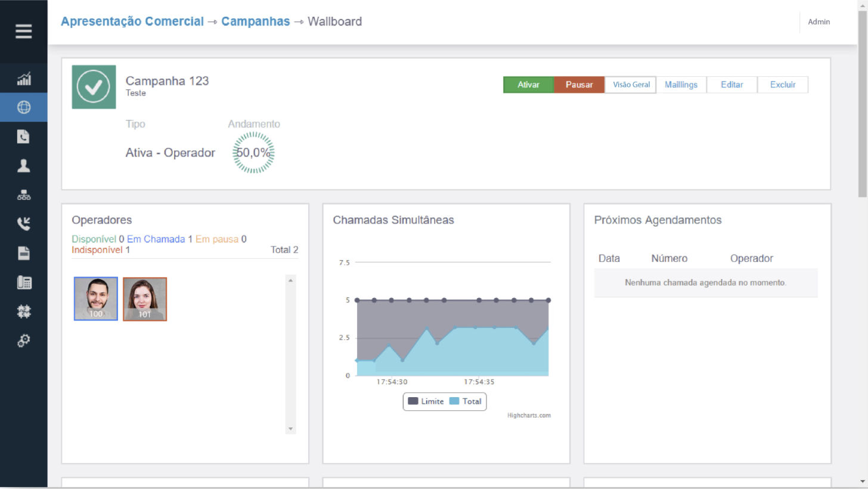Click the Data column header
The height and width of the screenshot is (489, 868).
609,258
